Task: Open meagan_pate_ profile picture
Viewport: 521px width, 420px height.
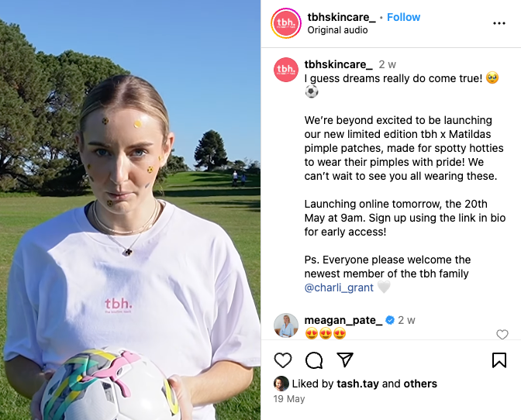Action: [286, 325]
